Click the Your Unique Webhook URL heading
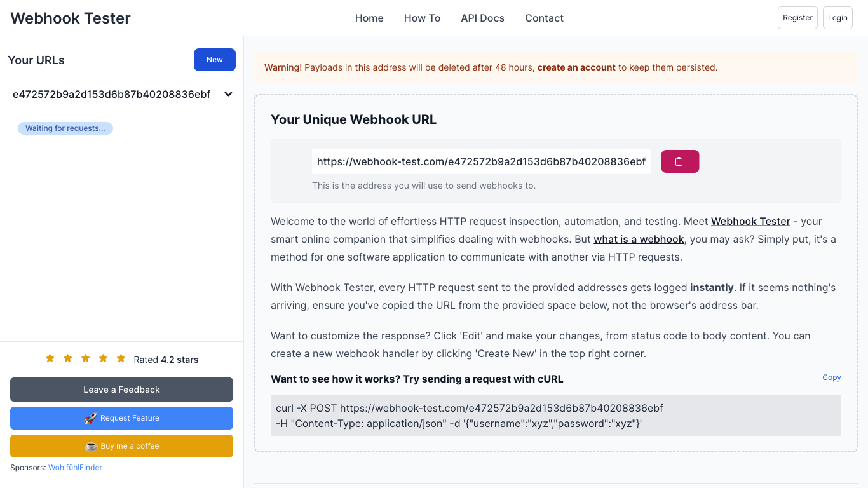 pyautogui.click(x=353, y=119)
